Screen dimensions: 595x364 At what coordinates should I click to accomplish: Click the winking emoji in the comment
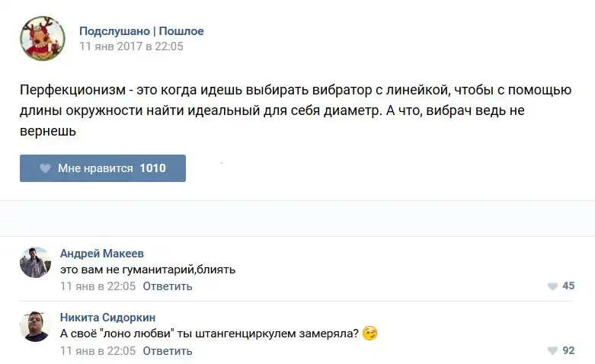pyautogui.click(x=370, y=334)
